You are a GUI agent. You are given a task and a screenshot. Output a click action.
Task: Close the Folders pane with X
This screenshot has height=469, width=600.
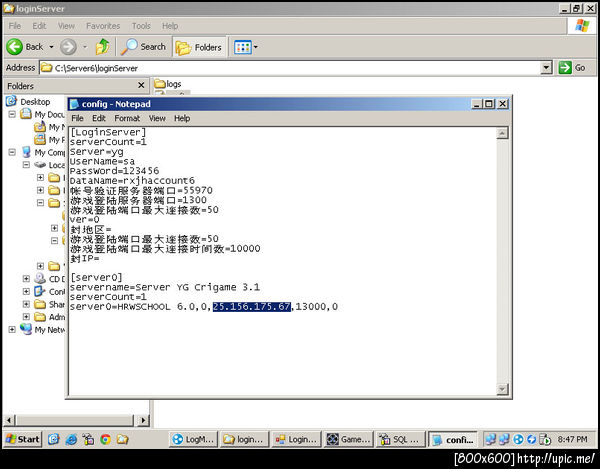(x=141, y=85)
